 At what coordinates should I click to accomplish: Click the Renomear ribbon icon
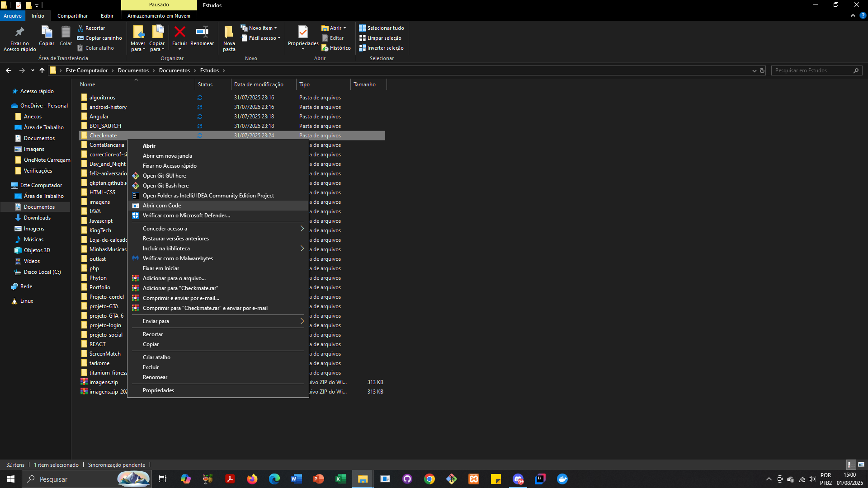[x=202, y=32]
